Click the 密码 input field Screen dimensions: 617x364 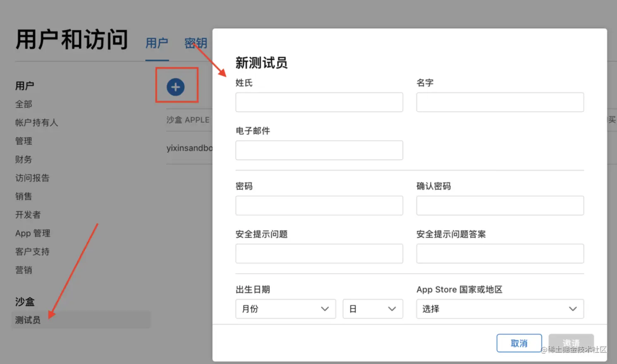[319, 206]
